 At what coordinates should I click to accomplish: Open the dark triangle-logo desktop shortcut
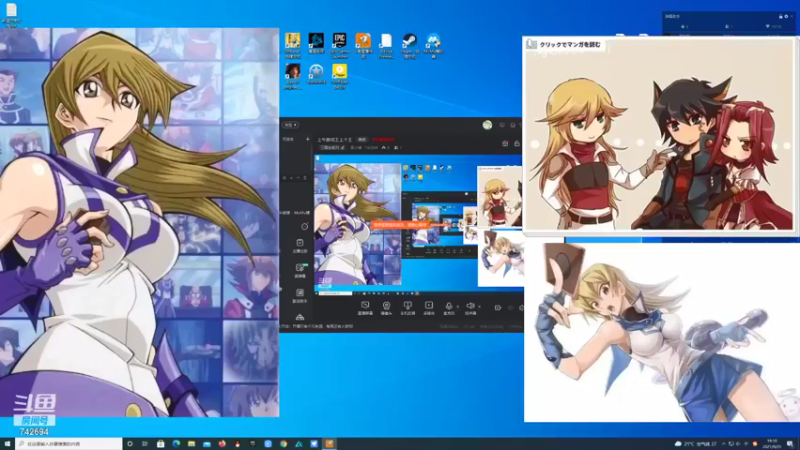coord(316,43)
